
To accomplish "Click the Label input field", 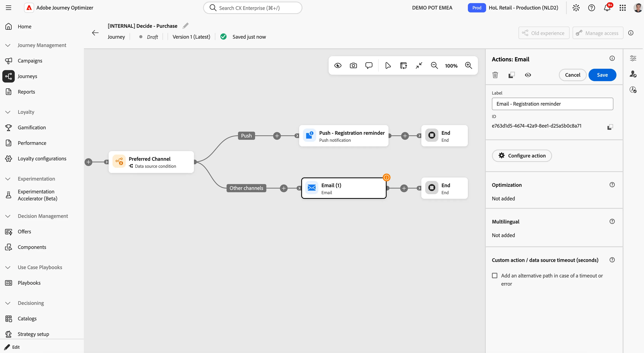I will click(x=552, y=104).
